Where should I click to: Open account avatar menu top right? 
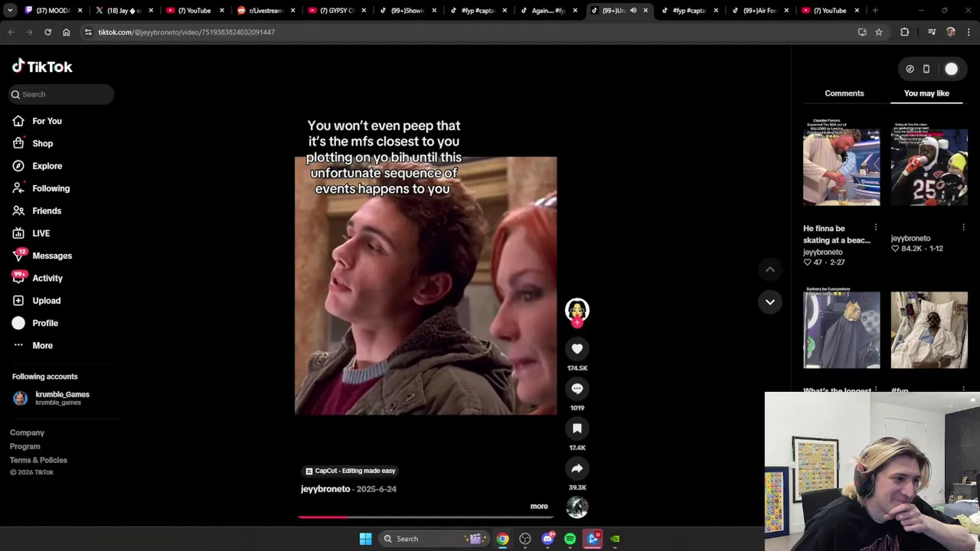(x=951, y=69)
